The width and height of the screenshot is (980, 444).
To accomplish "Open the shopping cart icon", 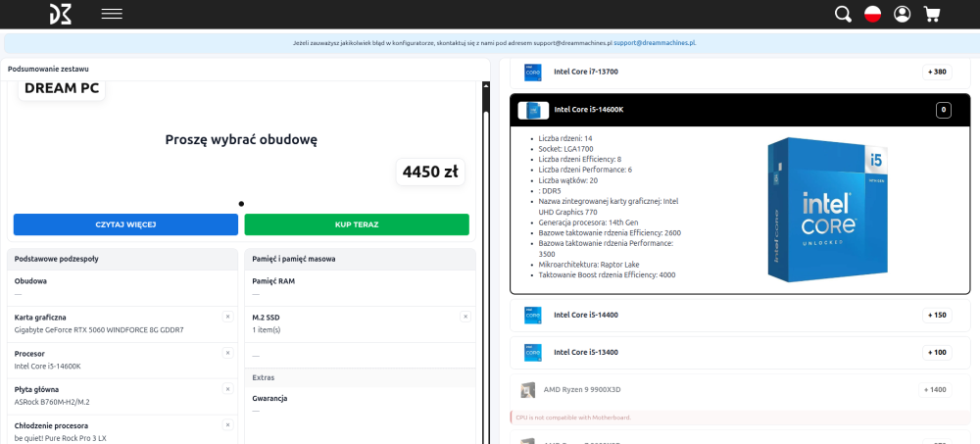I will 932,15.
